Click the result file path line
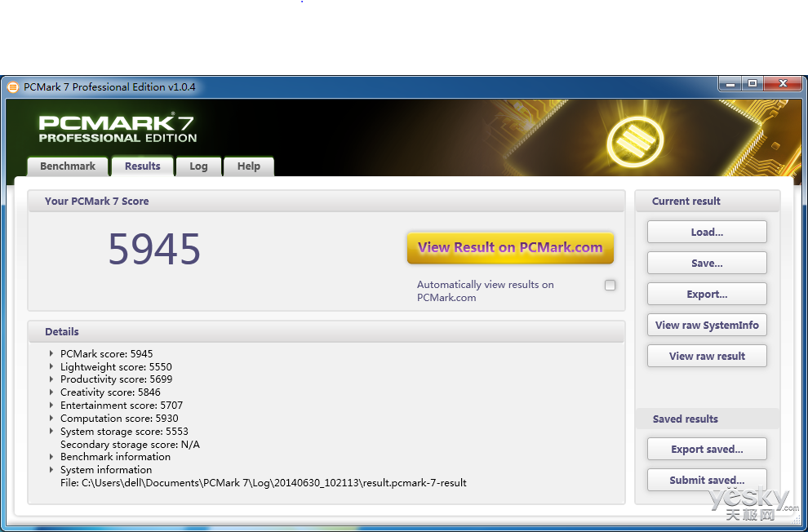 tap(264, 483)
